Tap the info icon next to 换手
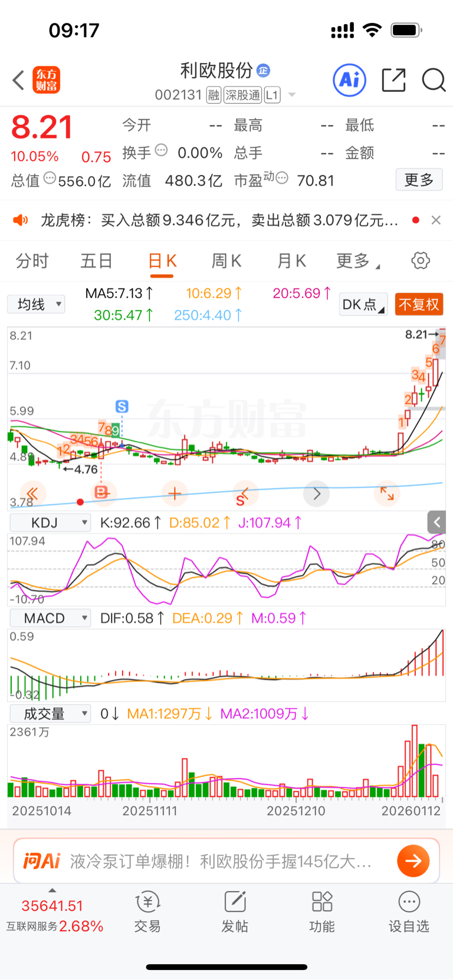The width and height of the screenshot is (453, 980). [161, 150]
